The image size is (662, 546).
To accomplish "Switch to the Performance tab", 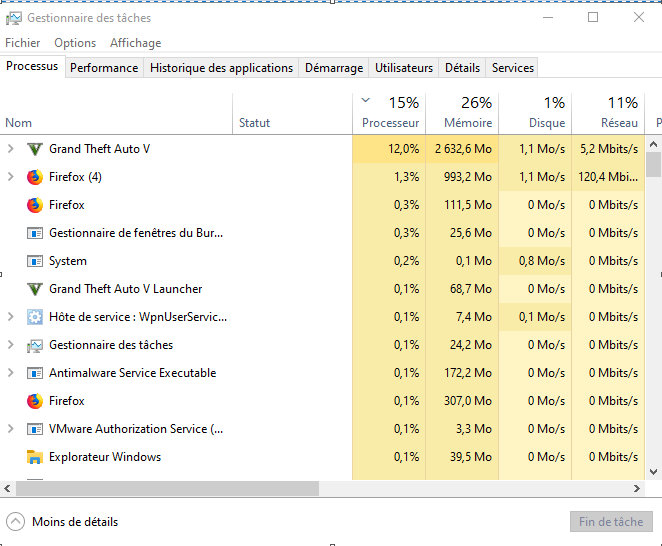I will point(104,68).
